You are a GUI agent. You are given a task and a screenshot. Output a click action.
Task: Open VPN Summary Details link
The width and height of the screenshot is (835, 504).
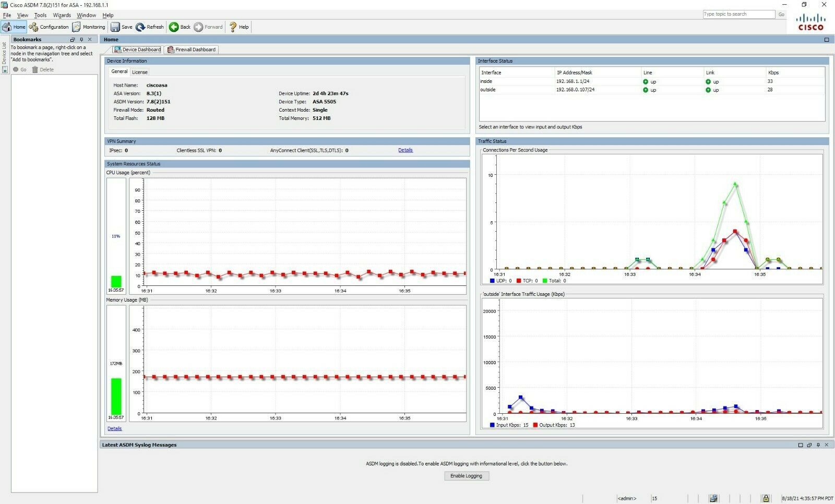click(405, 150)
